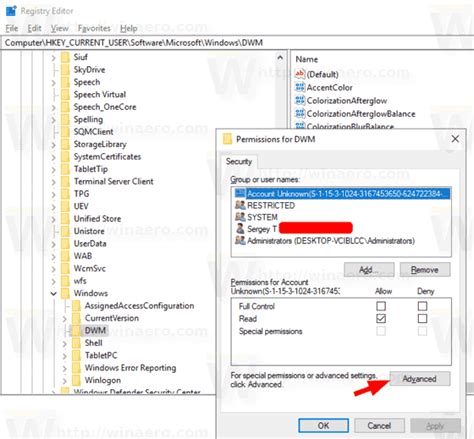Click the CurrentVersion folder icon
This screenshot has height=439, width=474.
pyautogui.click(x=76, y=318)
